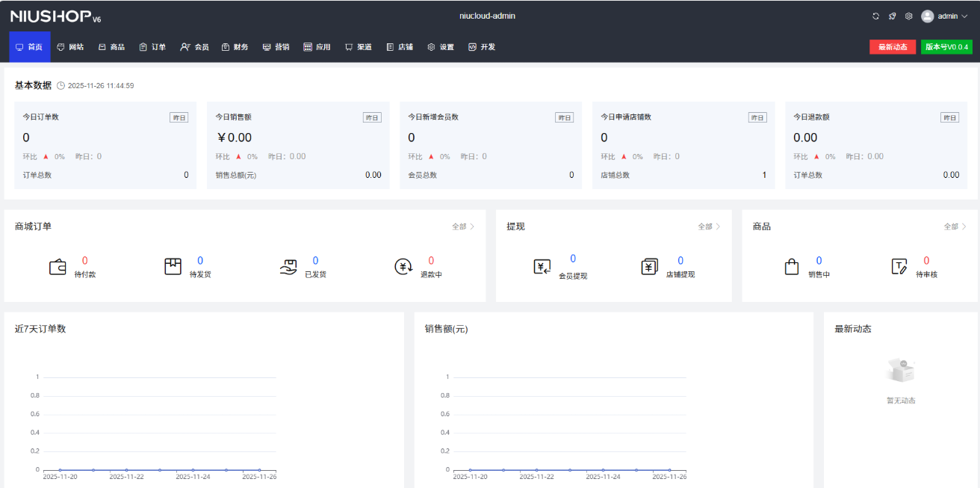Click the 待审核 review icon
980x488 pixels.
point(899,267)
